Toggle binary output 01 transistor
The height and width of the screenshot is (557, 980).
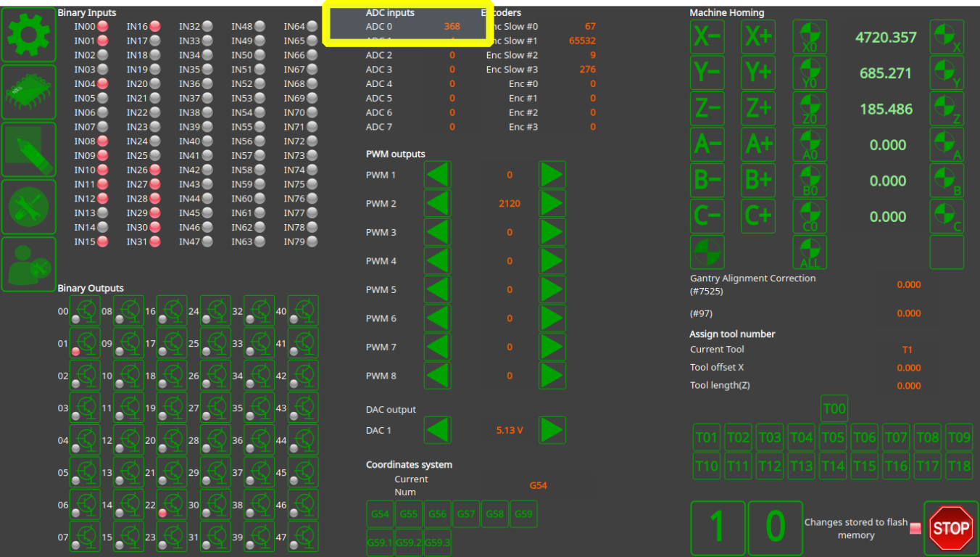point(85,343)
